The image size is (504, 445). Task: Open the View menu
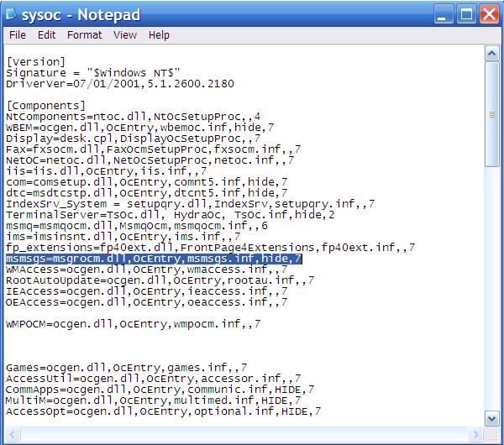[x=125, y=34]
